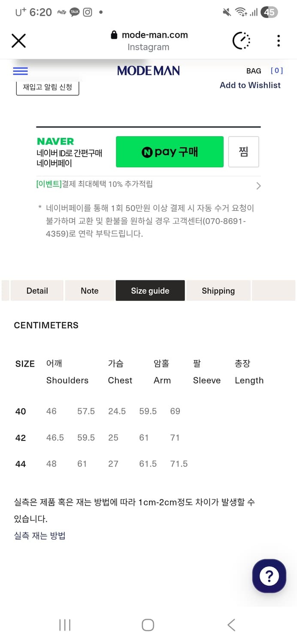Open the 실측 재는 방법 measuring guide
Viewport: 297px width, 644px height.
click(x=39, y=535)
